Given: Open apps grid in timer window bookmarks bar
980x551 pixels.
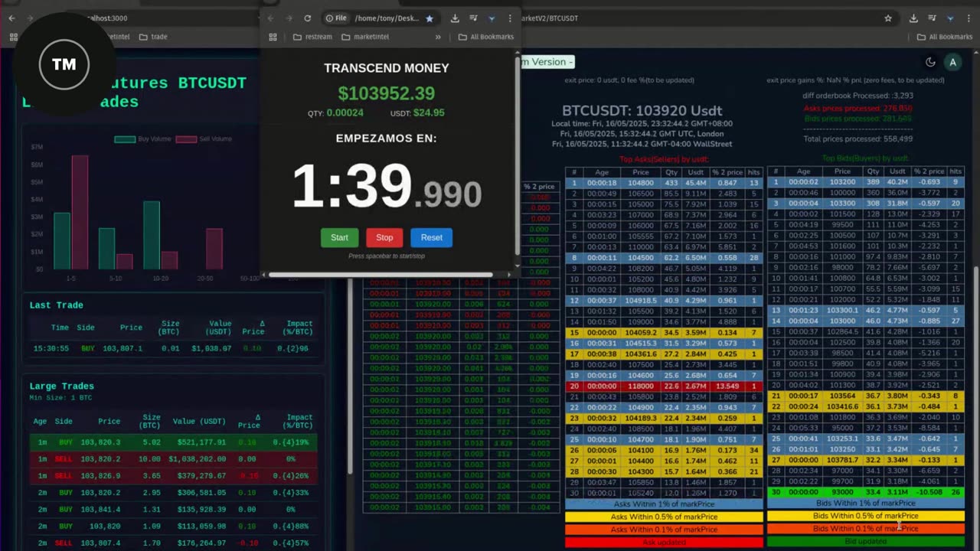Looking at the screenshot, I should [x=273, y=37].
